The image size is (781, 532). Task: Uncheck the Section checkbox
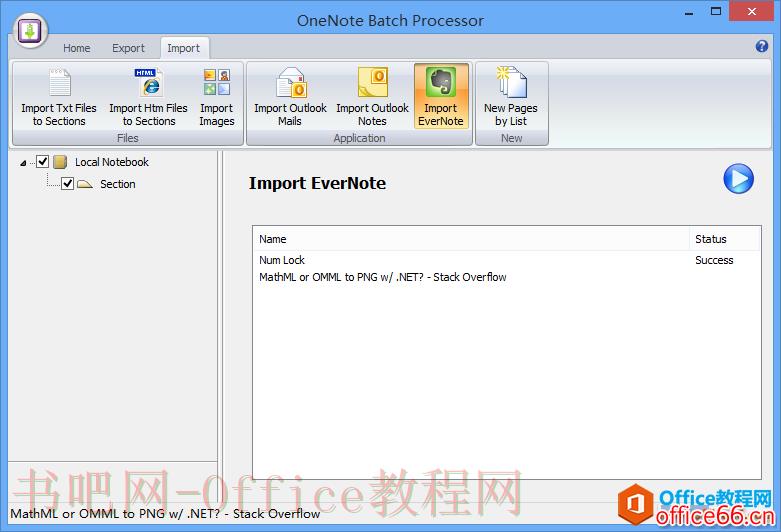tap(67, 184)
